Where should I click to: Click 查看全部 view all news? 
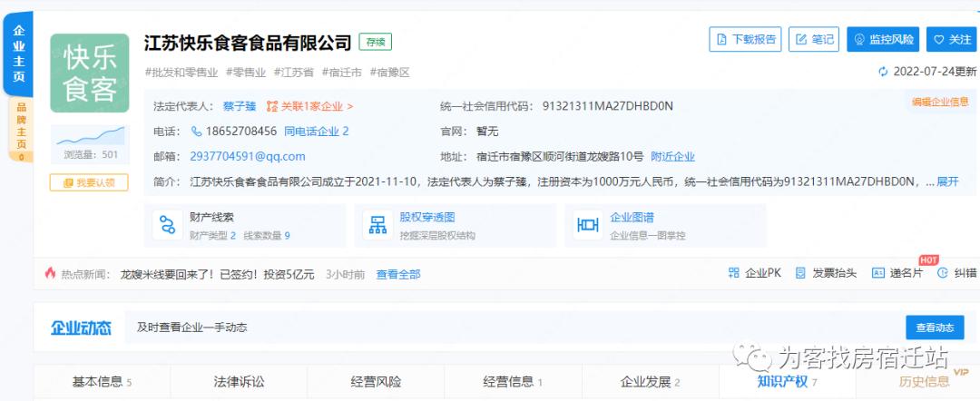point(398,274)
